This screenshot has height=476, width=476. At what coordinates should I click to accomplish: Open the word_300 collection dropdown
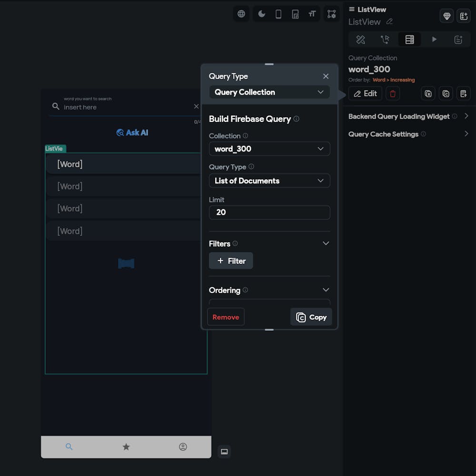click(x=269, y=149)
